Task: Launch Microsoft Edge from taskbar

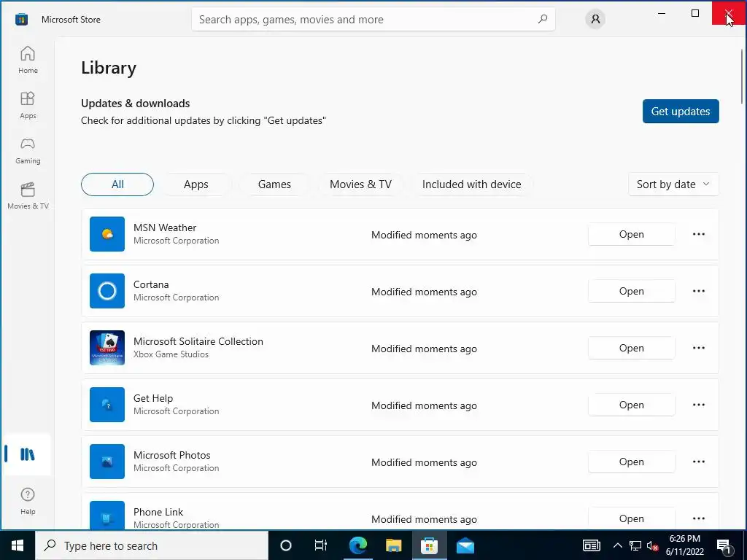Action: (x=357, y=545)
